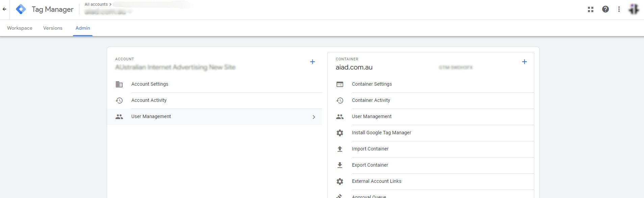Switch to the Workspace tab
Viewport: 644px width, 198px height.
(x=20, y=28)
